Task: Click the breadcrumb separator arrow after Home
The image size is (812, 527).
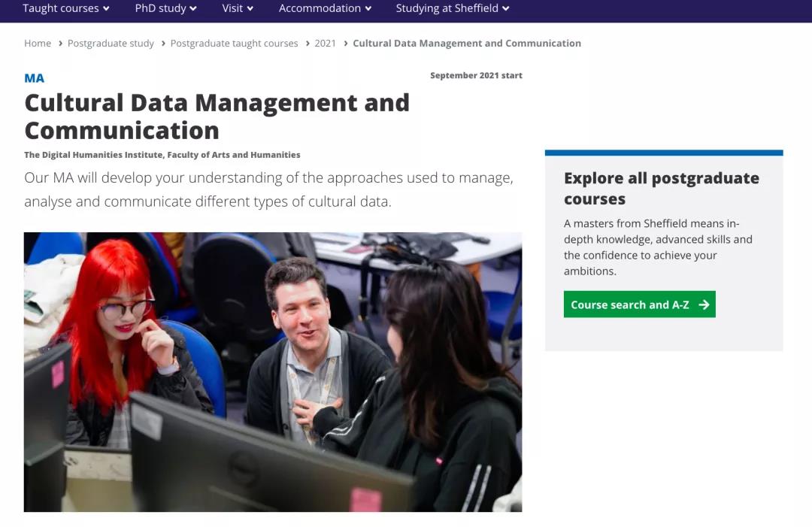Action: (60, 44)
